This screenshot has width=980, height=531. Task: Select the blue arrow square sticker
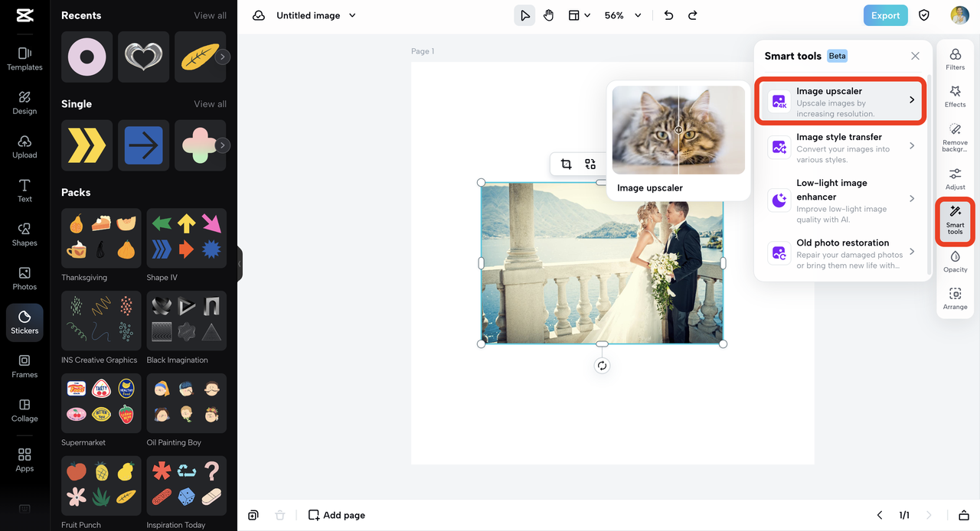coord(143,145)
